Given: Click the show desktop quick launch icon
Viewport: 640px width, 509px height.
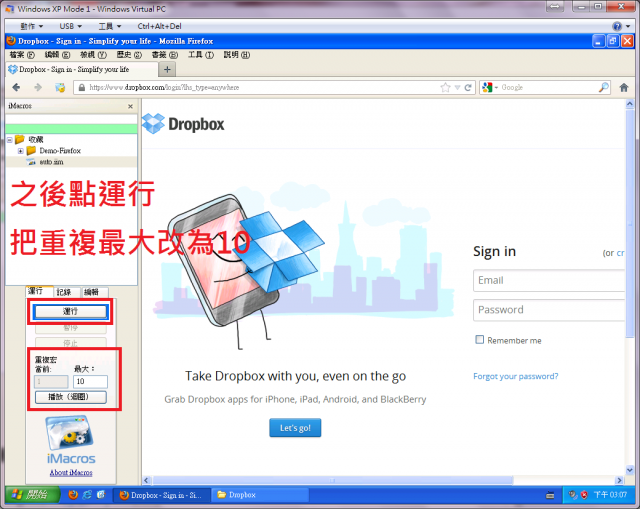Looking at the screenshot, I should click(x=101, y=495).
